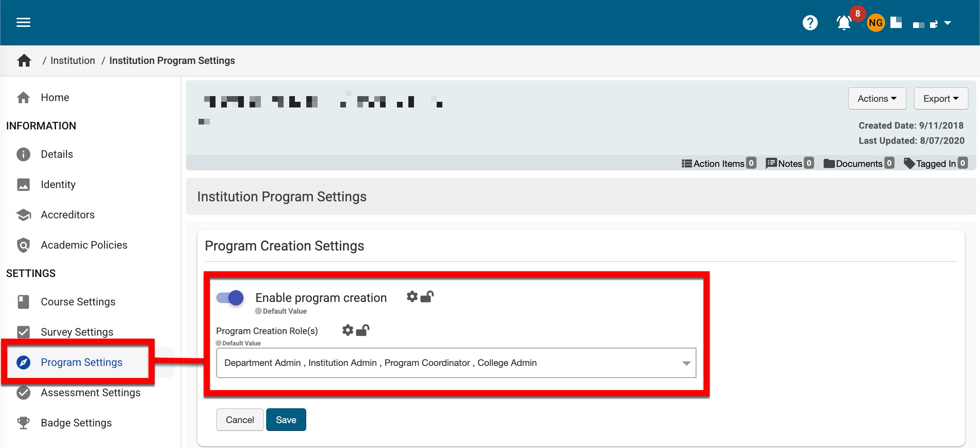The image size is (980, 448).
Task: Click the help question mark icon
Action: point(810,23)
